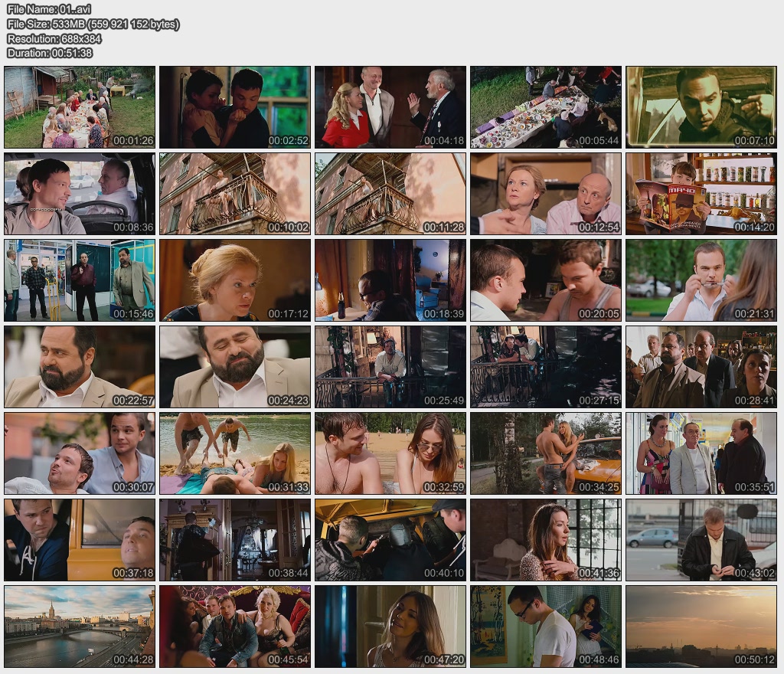
Task: Select the sunset sky frame at 00:50:12
Action: coord(701,627)
